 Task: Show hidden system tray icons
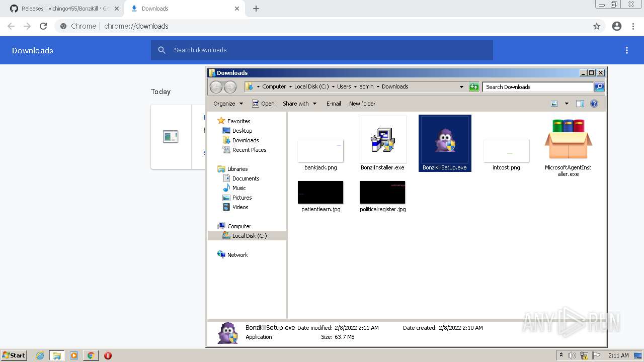pos(561,355)
